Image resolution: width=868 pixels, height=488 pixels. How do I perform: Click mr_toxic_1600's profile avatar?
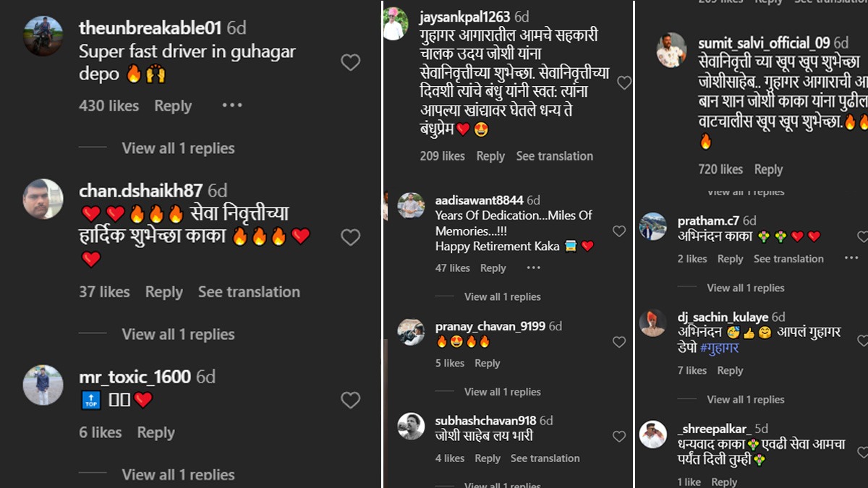point(43,385)
